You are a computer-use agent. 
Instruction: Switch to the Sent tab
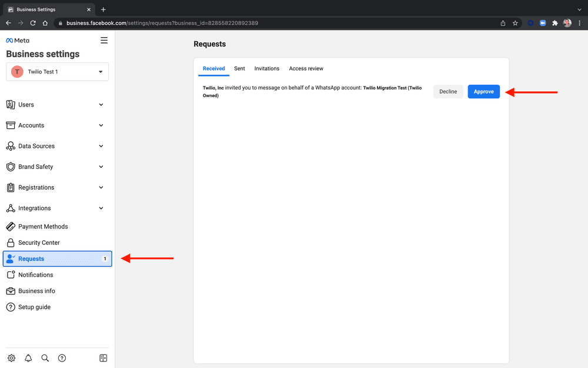pyautogui.click(x=239, y=69)
